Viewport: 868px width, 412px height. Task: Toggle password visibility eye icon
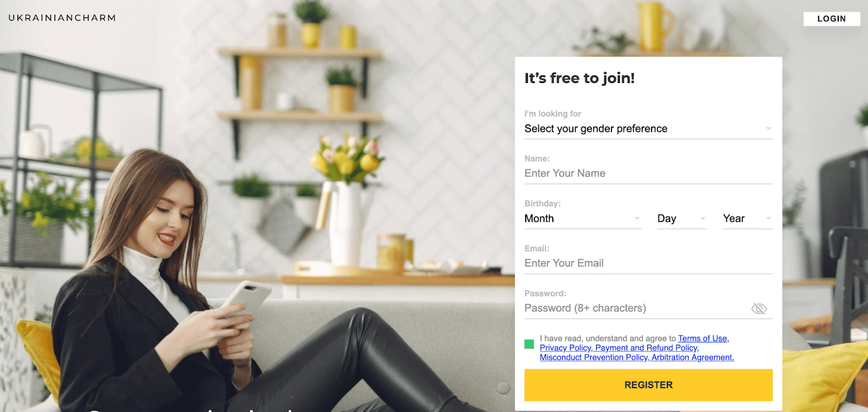point(759,308)
